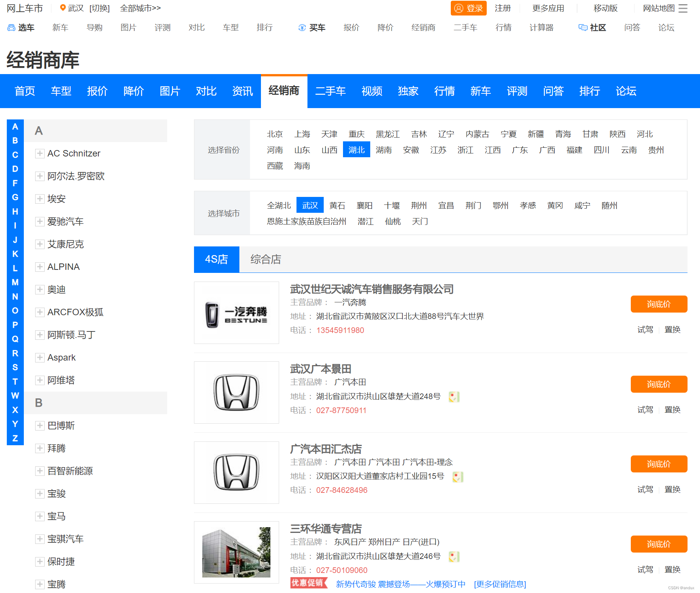The width and height of the screenshot is (700, 593).
Task: Open 全部城市>> link
Action: click(140, 8)
